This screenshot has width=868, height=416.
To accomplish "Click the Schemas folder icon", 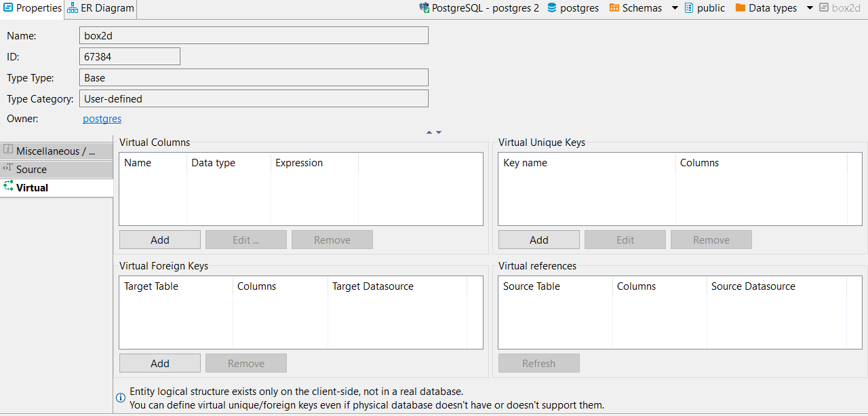I will [x=614, y=8].
